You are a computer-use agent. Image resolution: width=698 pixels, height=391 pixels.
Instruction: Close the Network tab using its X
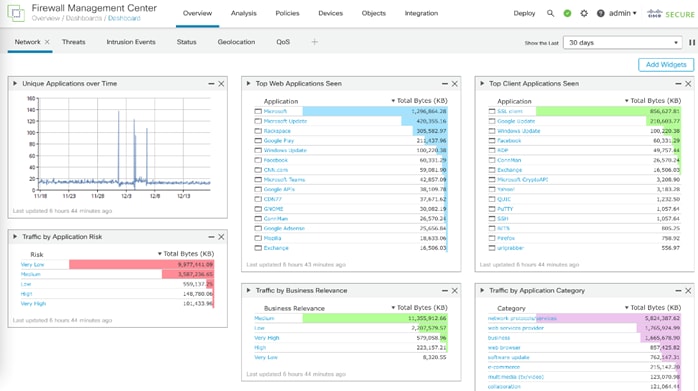pyautogui.click(x=47, y=42)
